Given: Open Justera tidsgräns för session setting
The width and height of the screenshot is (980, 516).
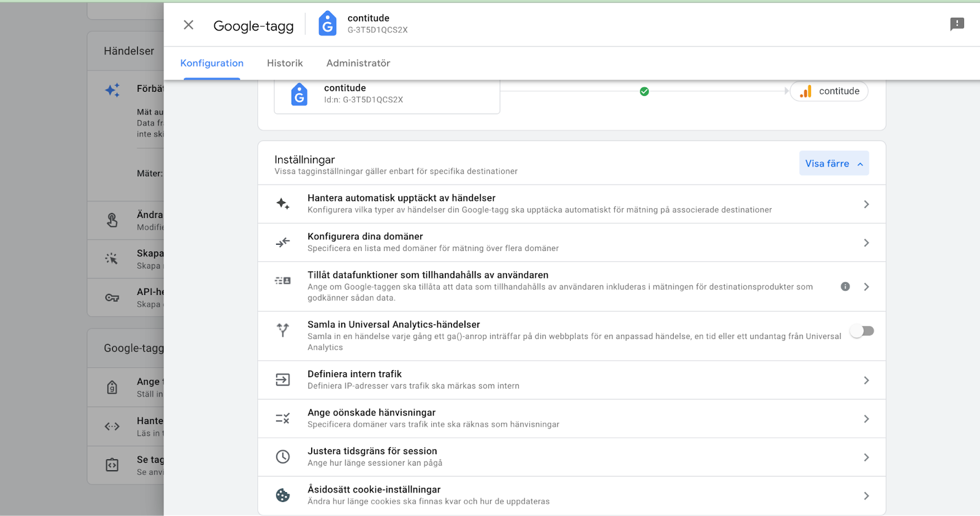Looking at the screenshot, I should point(572,457).
